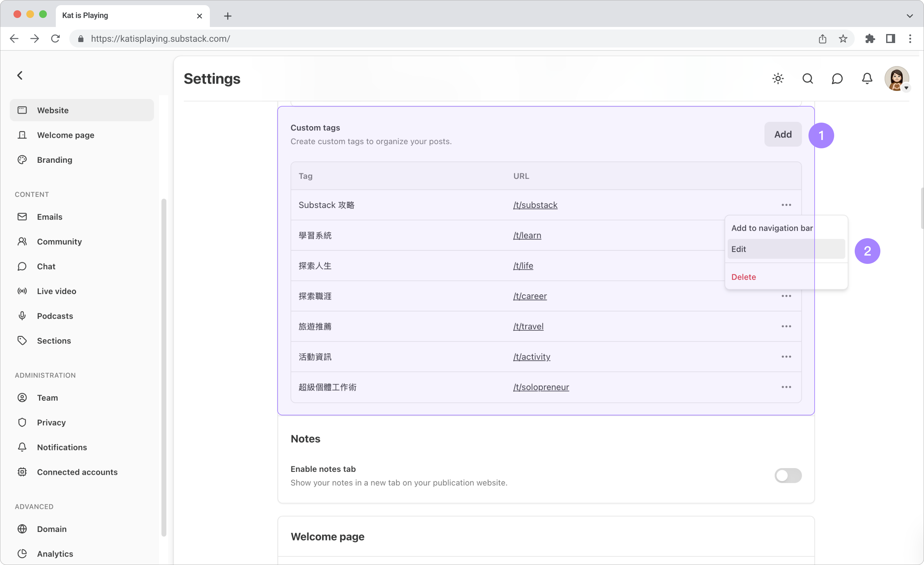Open Podcasts settings in sidebar
924x565 pixels.
(x=55, y=316)
